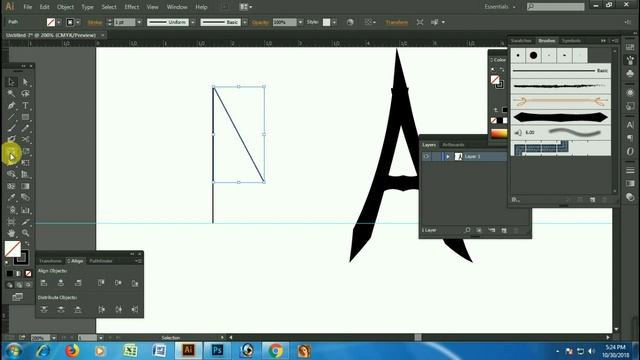Click Transform link in control bar
This screenshot has width=640, height=360.
click(x=396, y=22)
